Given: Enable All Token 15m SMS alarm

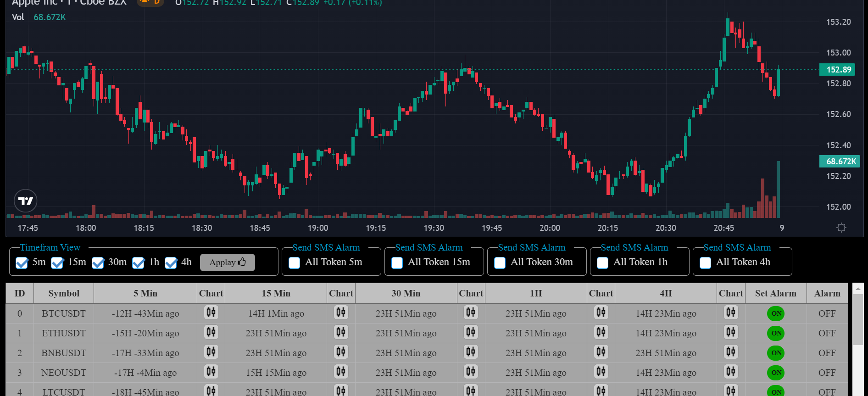Looking at the screenshot, I should tap(397, 262).
